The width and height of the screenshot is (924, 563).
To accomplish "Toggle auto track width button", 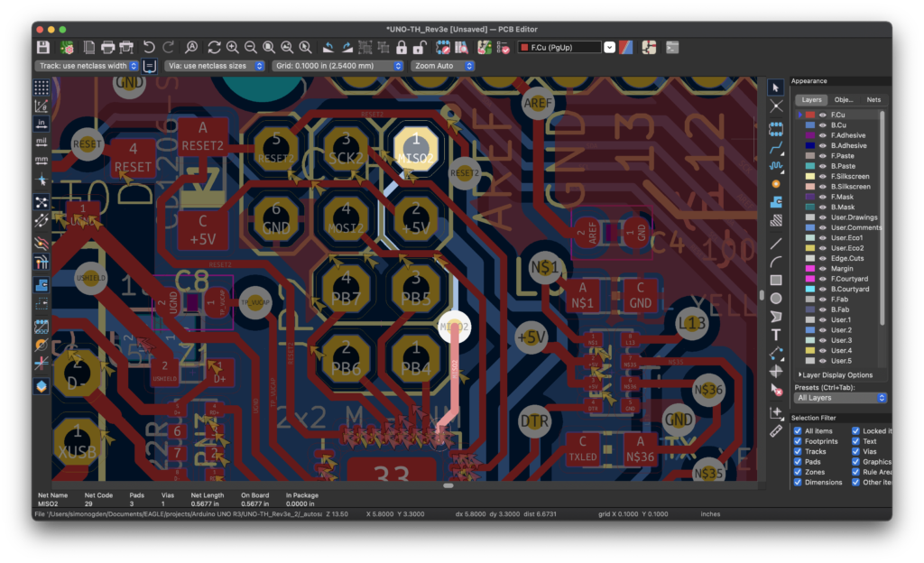I will [150, 66].
